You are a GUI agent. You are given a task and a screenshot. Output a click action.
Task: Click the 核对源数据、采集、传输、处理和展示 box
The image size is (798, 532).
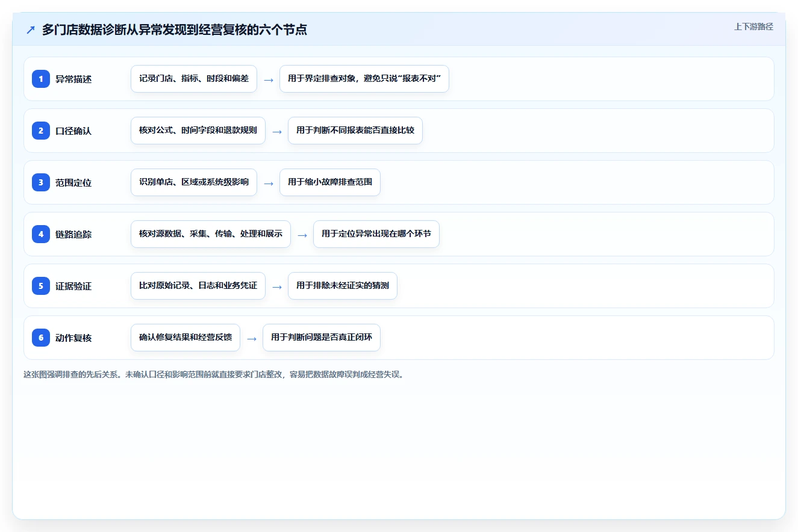click(x=211, y=234)
